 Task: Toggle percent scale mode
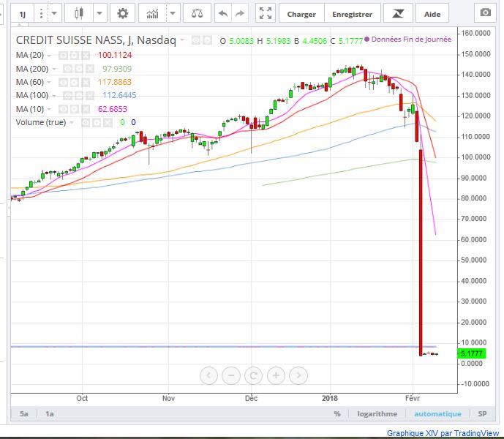[337, 413]
